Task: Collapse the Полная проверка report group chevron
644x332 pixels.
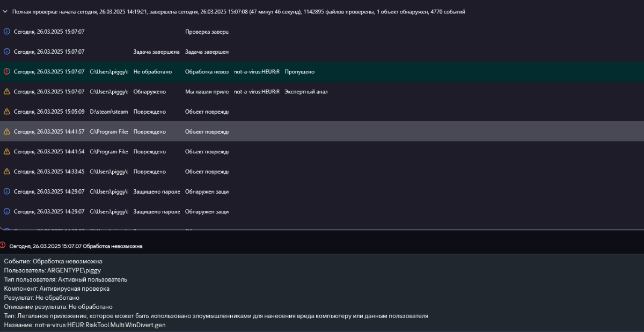Action: 5,11
